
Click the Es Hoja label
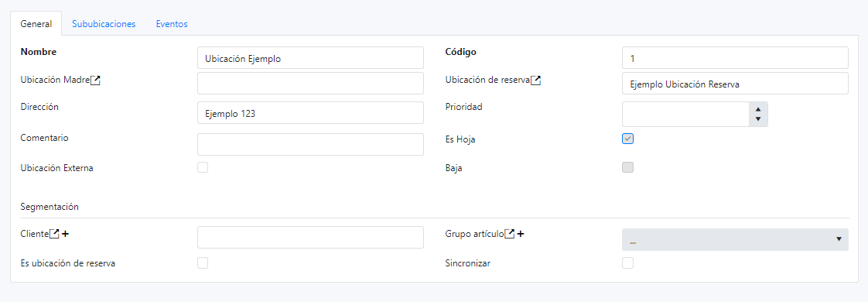[460, 139]
